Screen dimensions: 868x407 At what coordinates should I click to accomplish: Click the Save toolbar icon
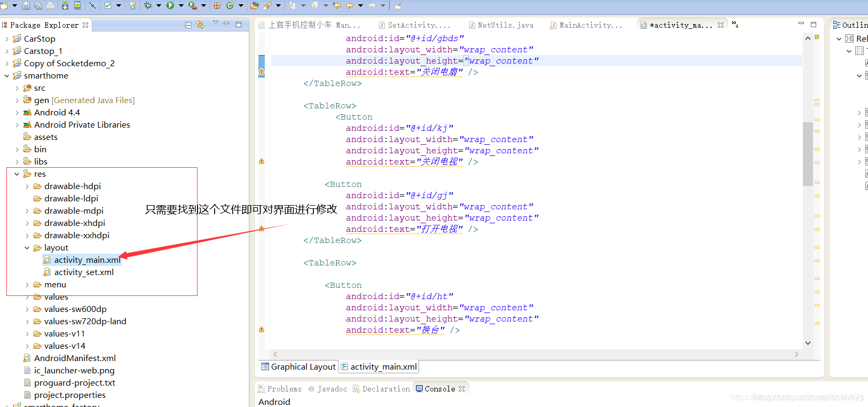[26, 5]
